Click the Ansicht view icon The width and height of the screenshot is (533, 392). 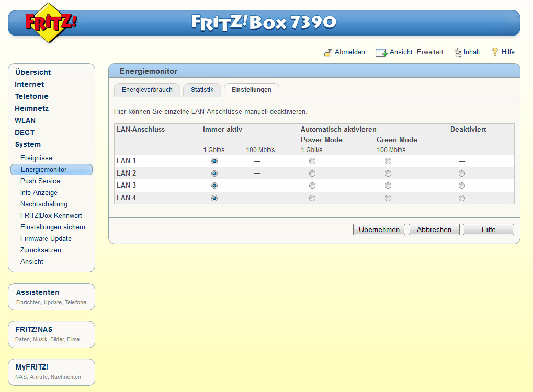tap(381, 53)
